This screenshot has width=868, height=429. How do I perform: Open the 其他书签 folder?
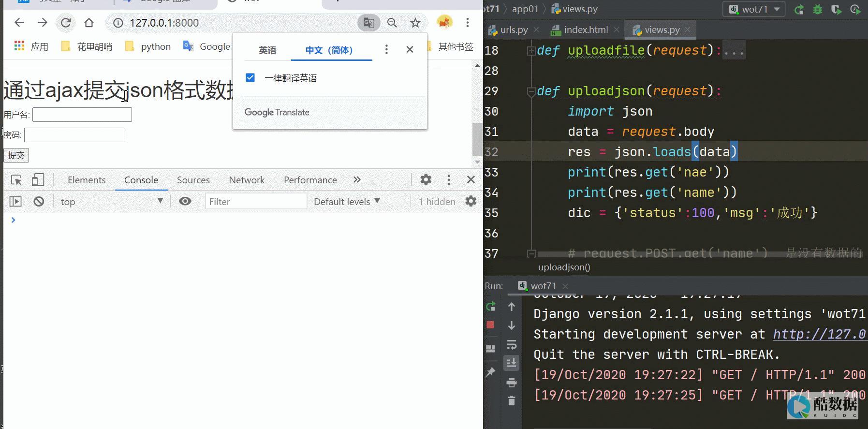click(450, 46)
